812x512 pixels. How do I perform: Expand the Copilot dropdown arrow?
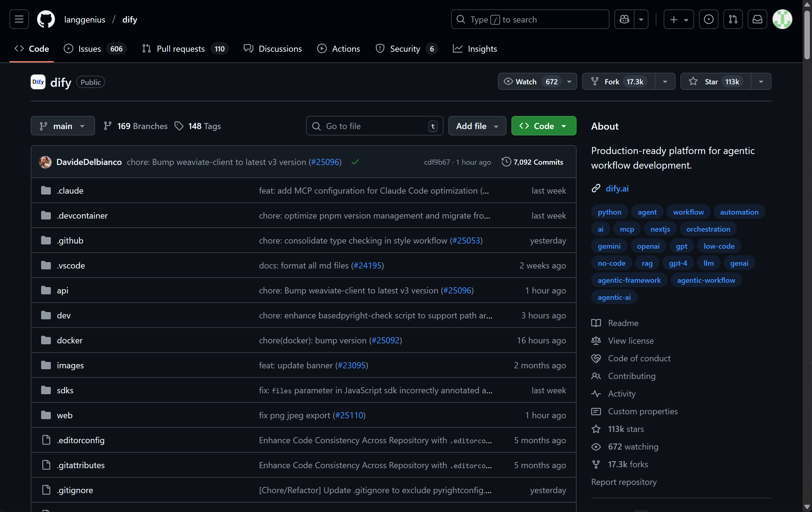point(641,19)
